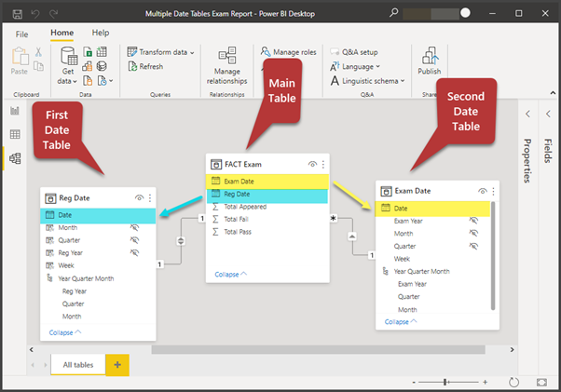Open the Transform data dropdown arrow
This screenshot has width=561, height=392.
[192, 53]
